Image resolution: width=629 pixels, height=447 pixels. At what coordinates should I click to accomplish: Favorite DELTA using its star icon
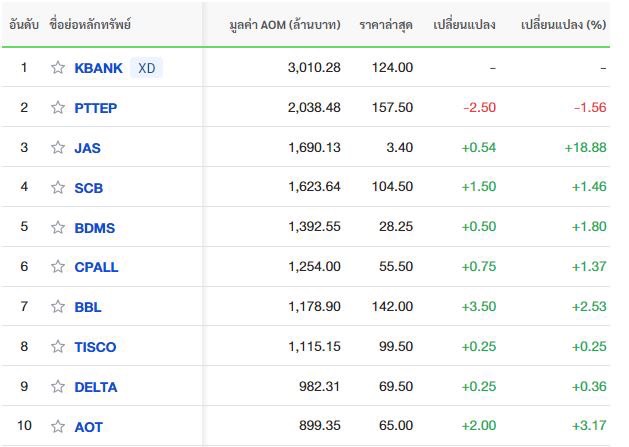tap(58, 387)
